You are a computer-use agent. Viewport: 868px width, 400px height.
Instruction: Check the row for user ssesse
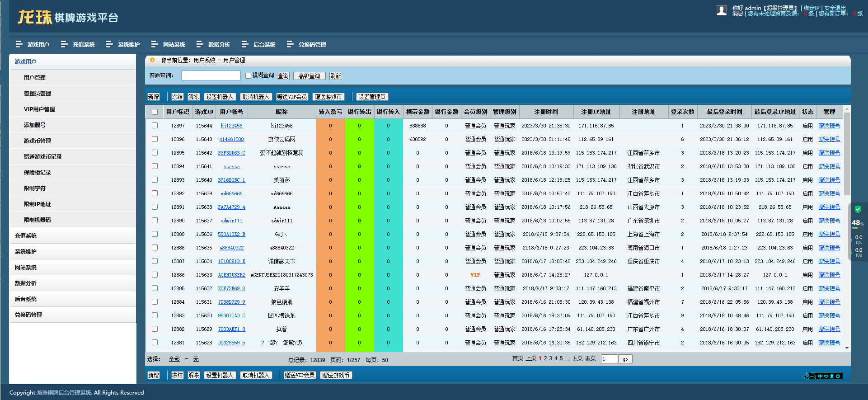[155, 166]
